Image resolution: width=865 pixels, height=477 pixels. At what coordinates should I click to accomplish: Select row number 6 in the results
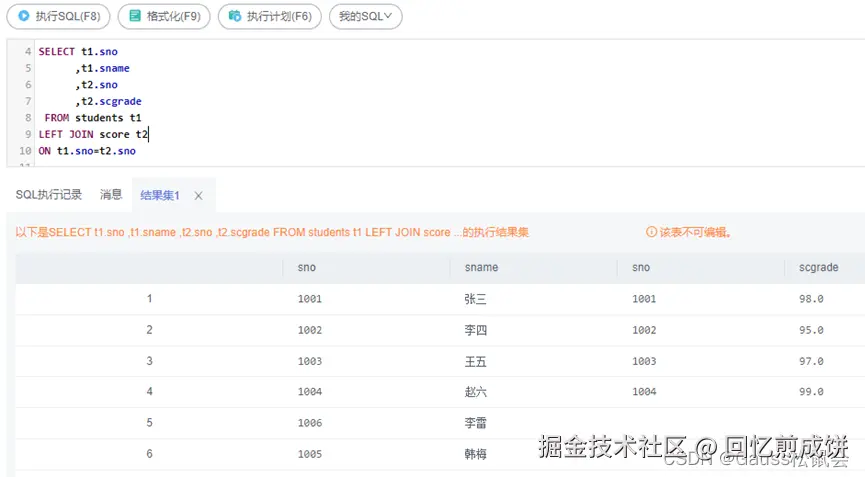pyautogui.click(x=149, y=454)
